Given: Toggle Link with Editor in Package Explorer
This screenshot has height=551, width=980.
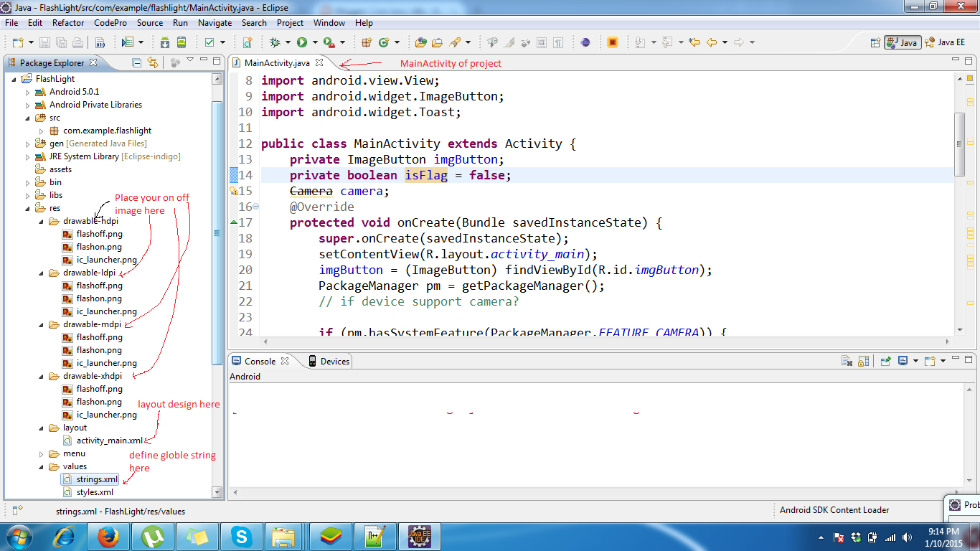Looking at the screenshot, I should point(153,62).
